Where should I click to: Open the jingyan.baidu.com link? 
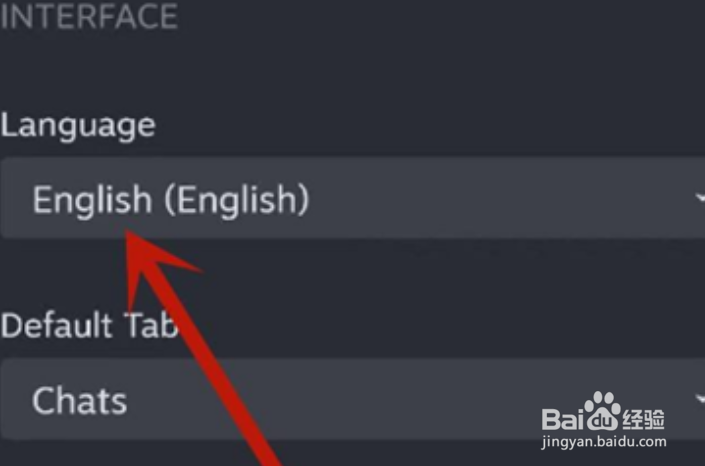point(604,442)
